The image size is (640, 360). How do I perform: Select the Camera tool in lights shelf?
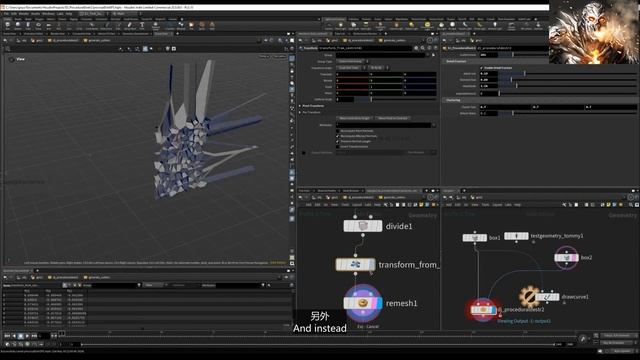coord(329,26)
